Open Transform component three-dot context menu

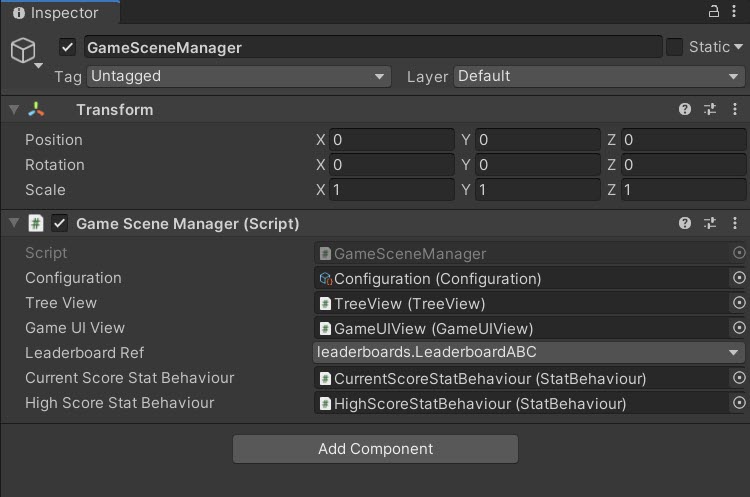[x=736, y=110]
